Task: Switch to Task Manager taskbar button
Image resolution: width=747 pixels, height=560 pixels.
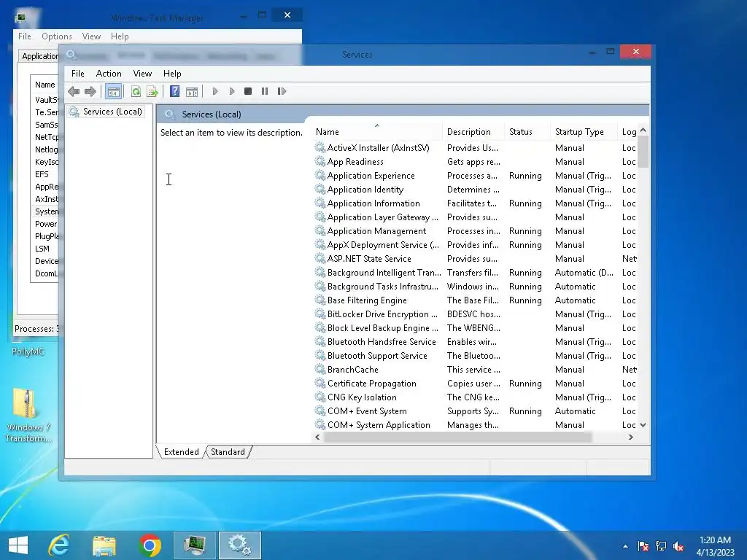Action: point(194,545)
